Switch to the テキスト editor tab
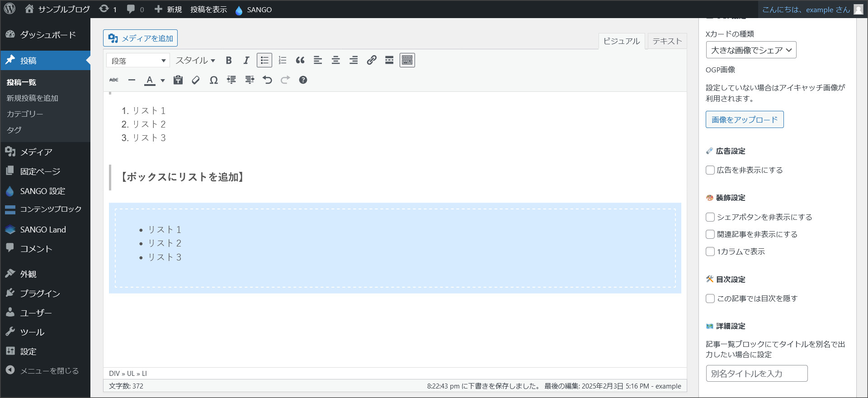 [x=667, y=41]
